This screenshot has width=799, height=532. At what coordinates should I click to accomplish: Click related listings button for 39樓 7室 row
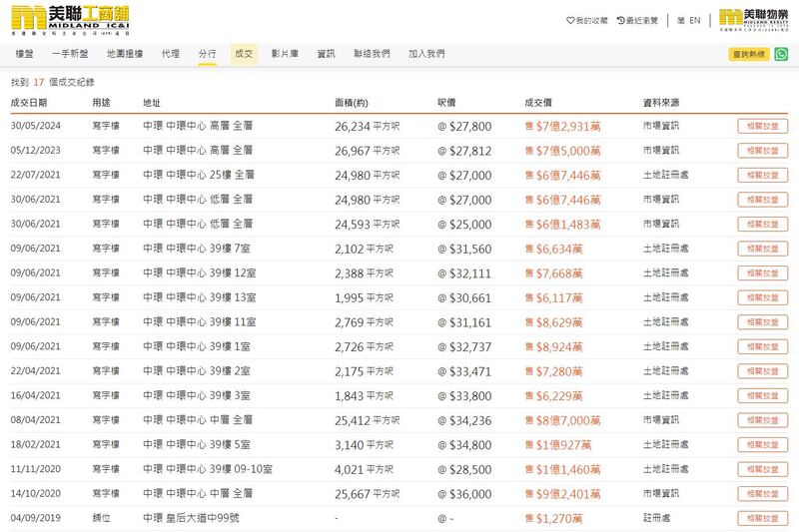point(762,249)
